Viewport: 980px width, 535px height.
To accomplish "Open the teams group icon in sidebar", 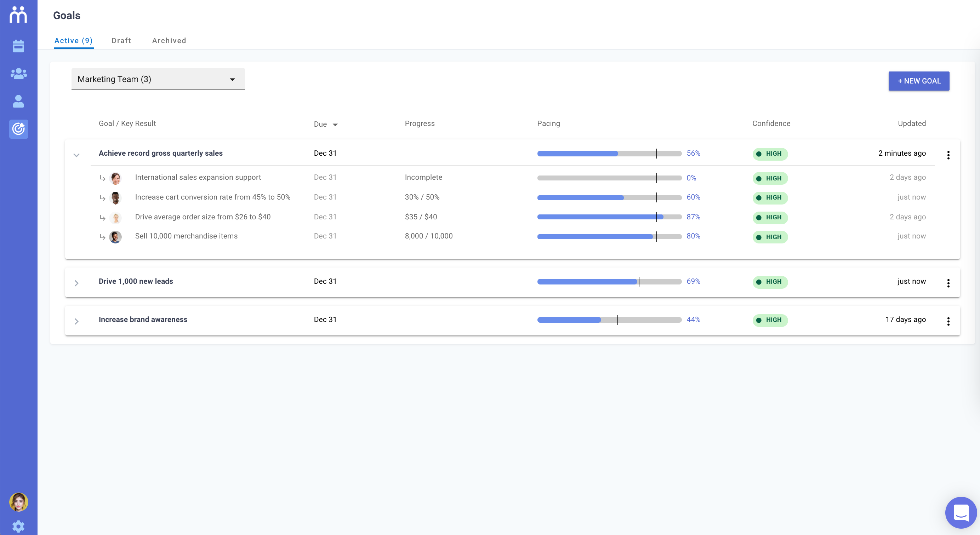I will point(18,74).
